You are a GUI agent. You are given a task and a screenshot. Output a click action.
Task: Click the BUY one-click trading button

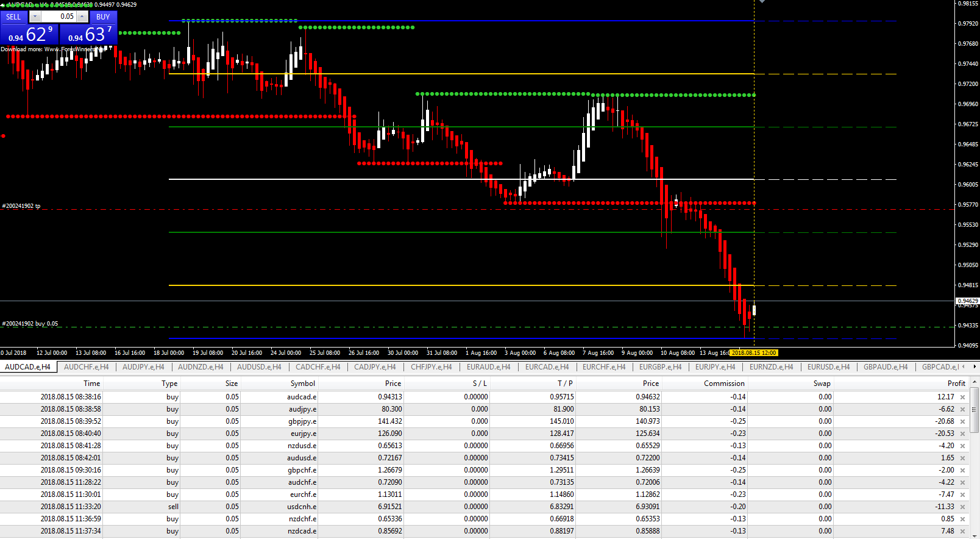[x=103, y=17]
